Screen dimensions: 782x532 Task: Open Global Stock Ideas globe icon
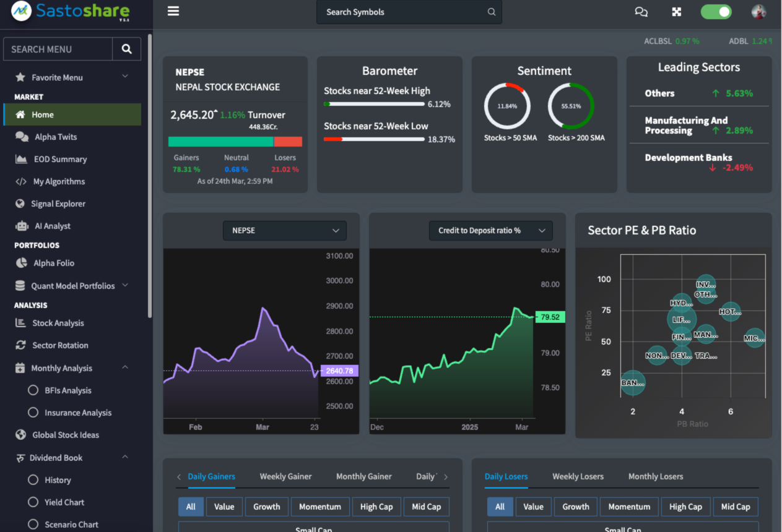coord(21,435)
